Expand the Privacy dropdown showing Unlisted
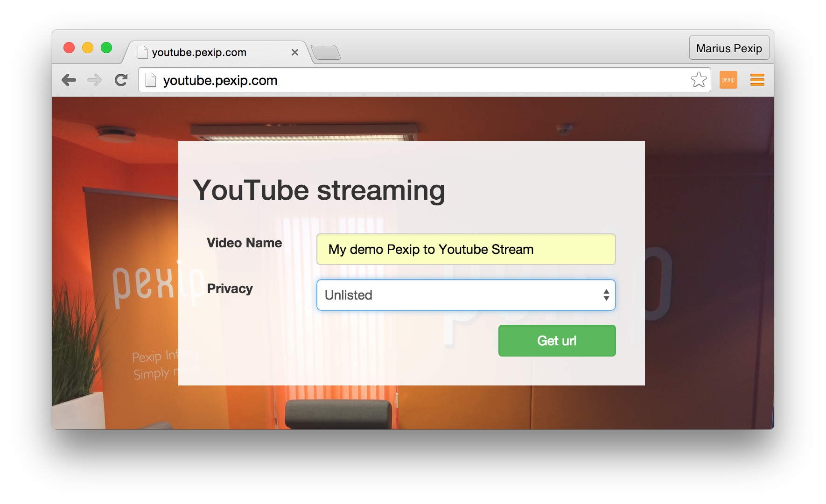 coord(466,295)
